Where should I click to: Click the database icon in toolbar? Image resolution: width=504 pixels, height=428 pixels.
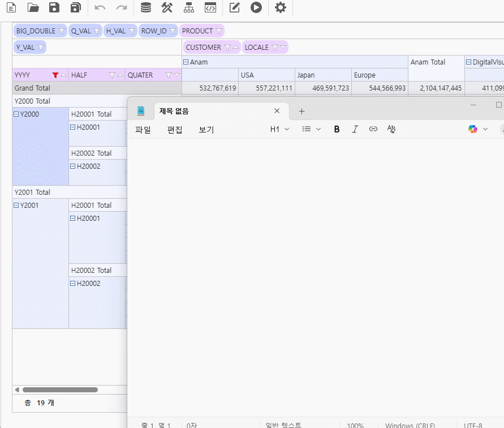coord(146,8)
